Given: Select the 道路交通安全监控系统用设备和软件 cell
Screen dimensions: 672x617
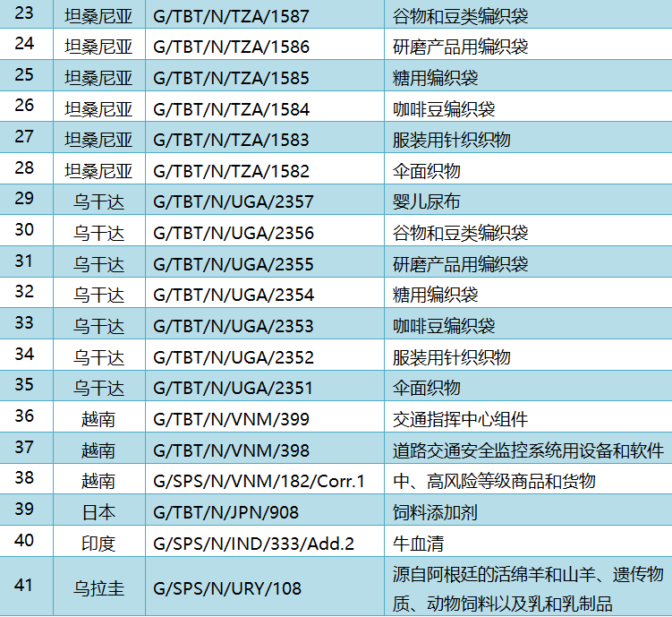Looking at the screenshot, I should 528,450.
